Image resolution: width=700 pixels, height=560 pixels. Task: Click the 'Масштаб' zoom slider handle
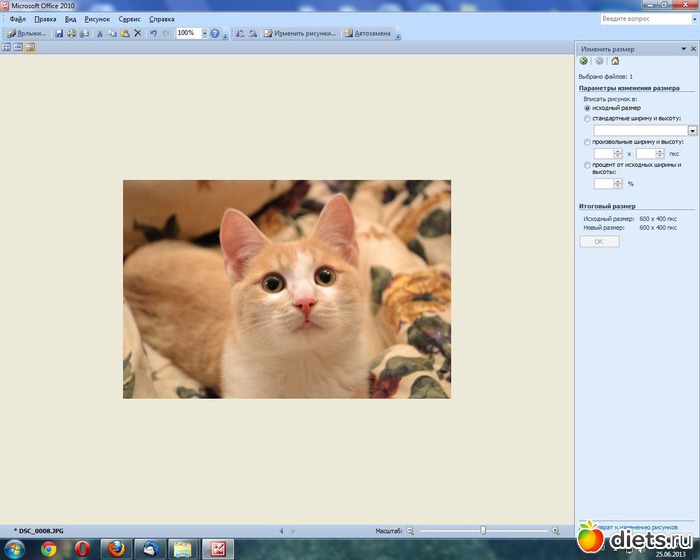483,530
